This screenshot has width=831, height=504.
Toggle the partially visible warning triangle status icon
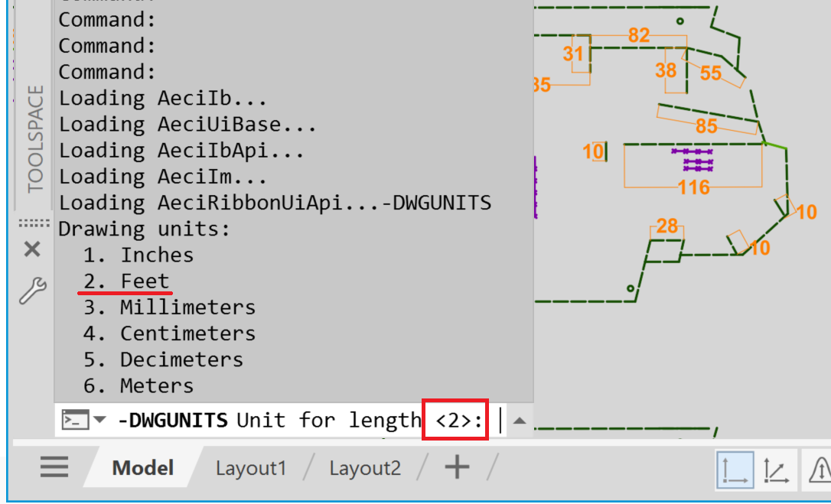pos(819,470)
